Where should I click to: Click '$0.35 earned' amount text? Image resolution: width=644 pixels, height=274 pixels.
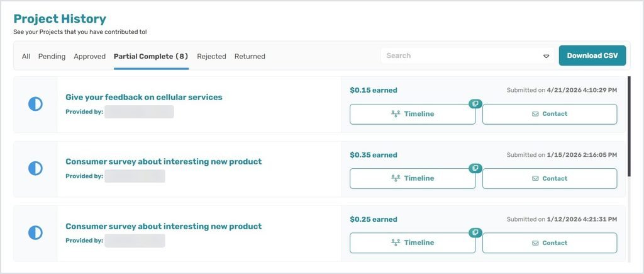point(374,155)
